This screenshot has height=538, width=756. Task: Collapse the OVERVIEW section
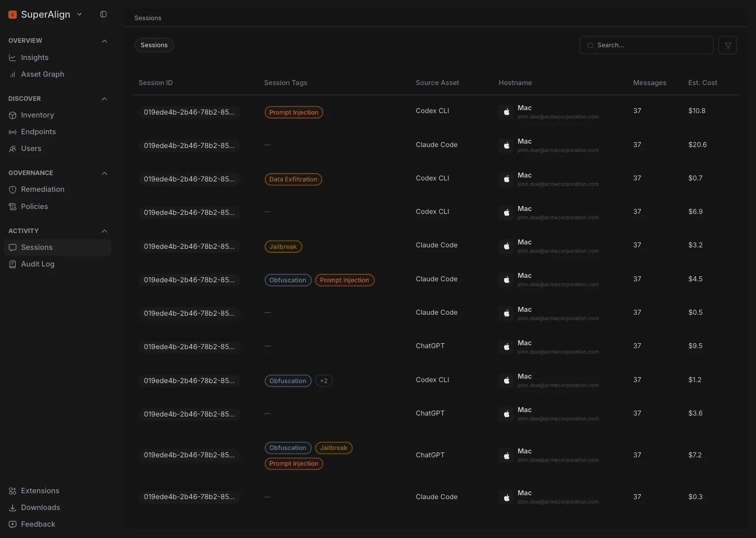pos(104,41)
